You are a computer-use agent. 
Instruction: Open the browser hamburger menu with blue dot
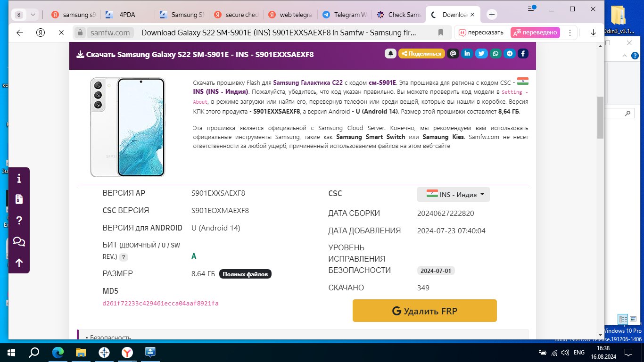tap(532, 8)
